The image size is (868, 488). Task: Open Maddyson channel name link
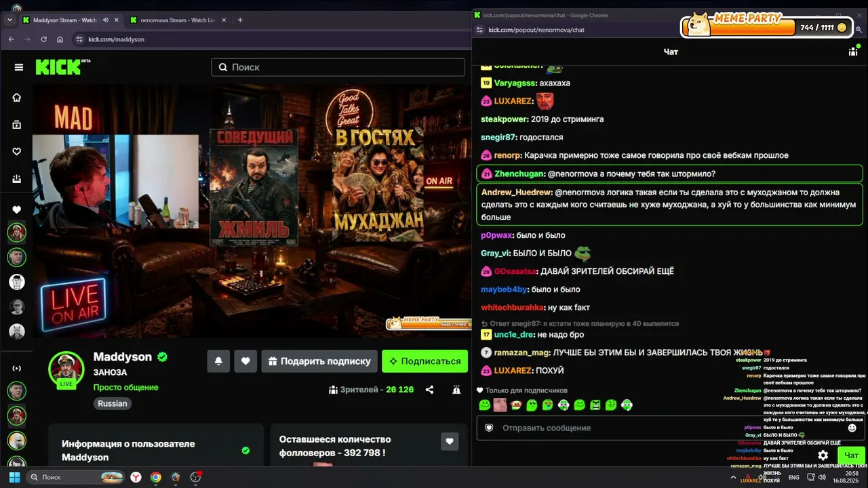[x=123, y=357]
